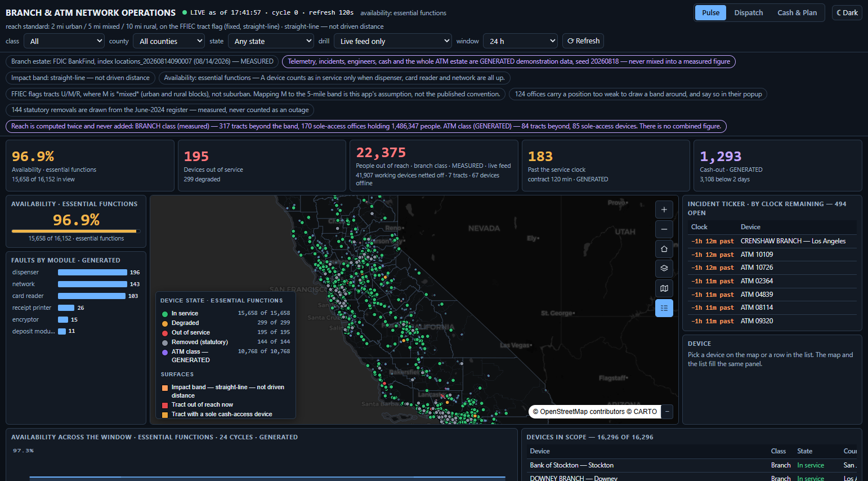
Task: Open the class dropdown set to All
Action: click(x=64, y=41)
